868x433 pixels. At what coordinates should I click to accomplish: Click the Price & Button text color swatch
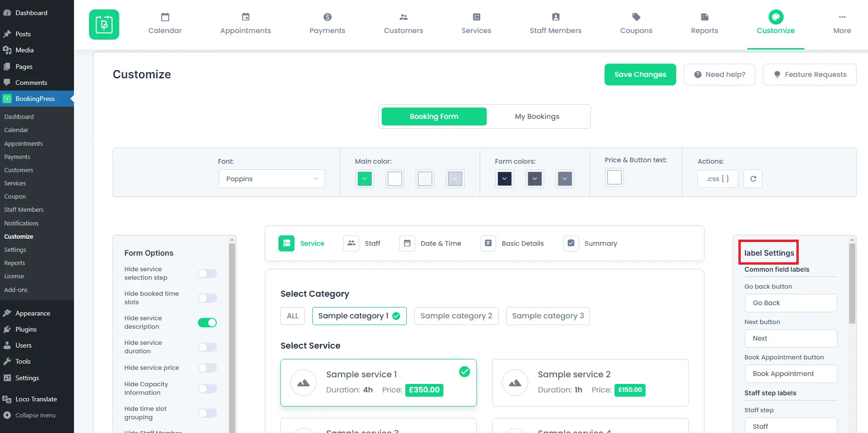click(x=614, y=177)
